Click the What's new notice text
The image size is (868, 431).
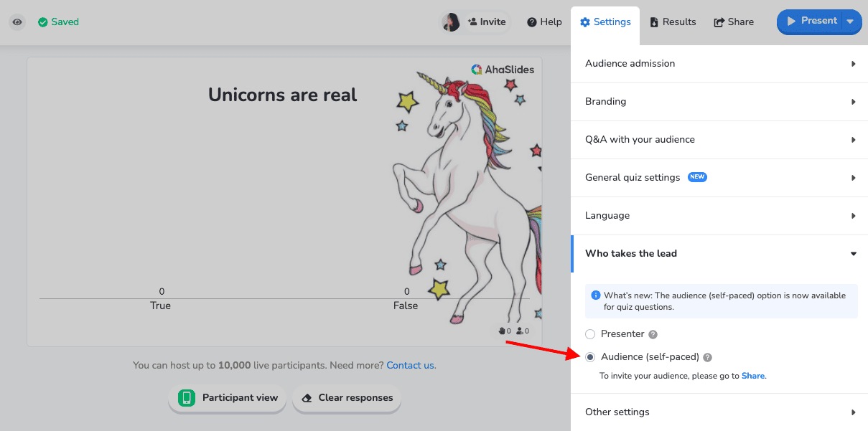tap(724, 301)
